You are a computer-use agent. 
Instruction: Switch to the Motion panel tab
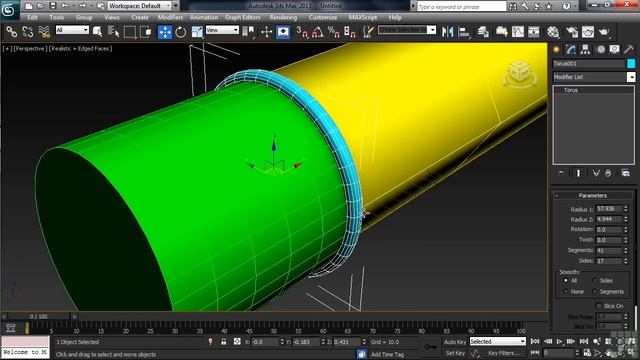pos(600,50)
